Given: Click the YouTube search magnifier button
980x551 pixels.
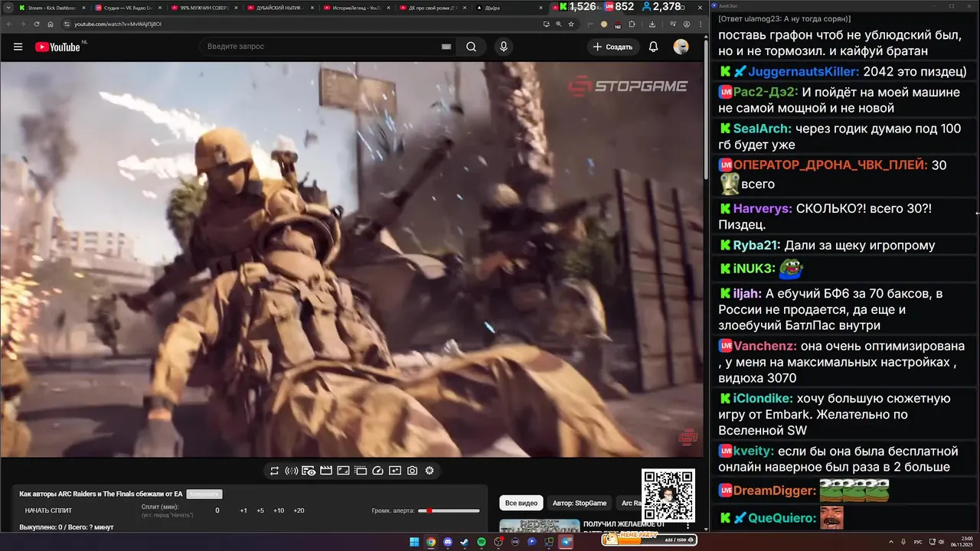Looking at the screenshot, I should 471,47.
